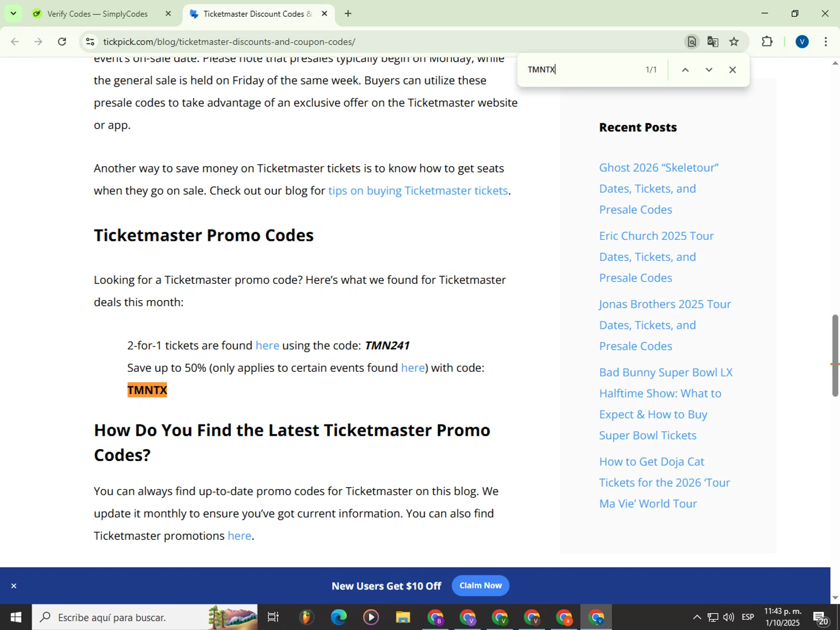Open the Chrome profile avatar
Screen dimensions: 840x630
[802, 41]
